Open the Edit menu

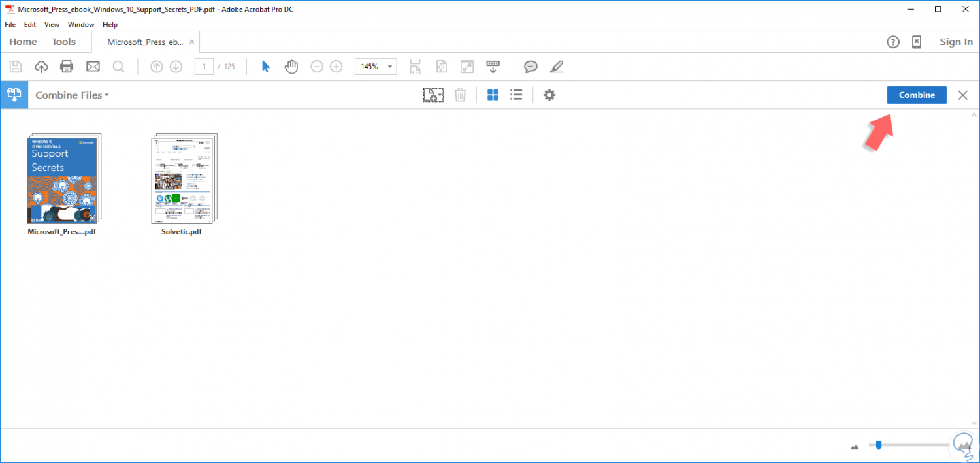click(30, 24)
